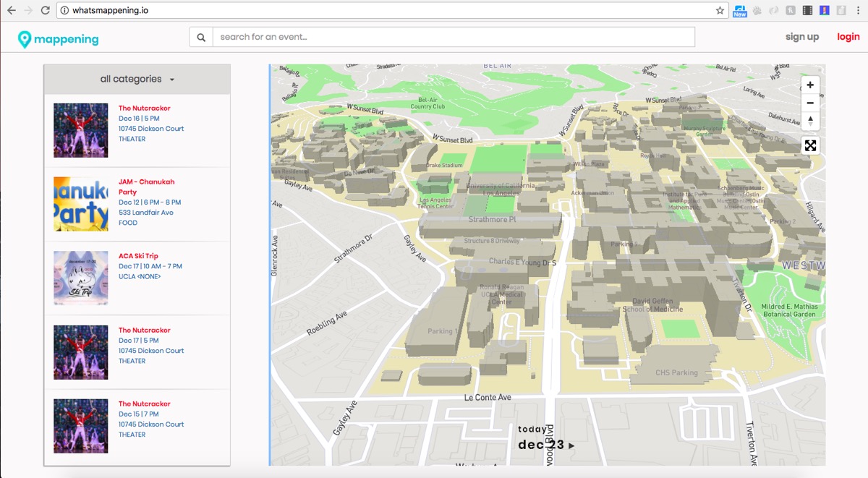Click the mappening brand name
868x478 pixels.
click(67, 39)
